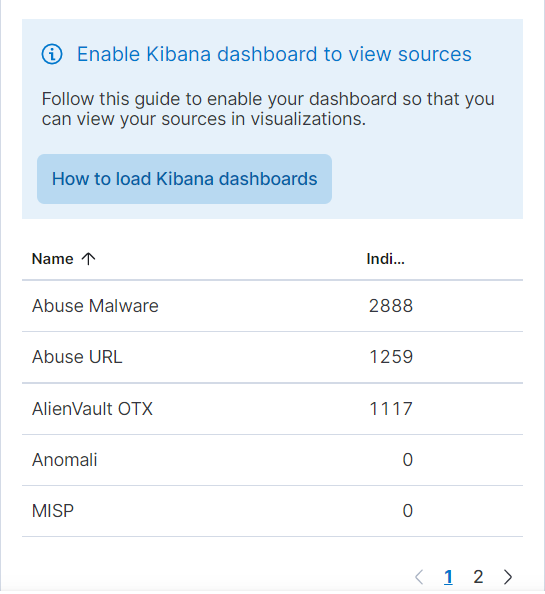The image size is (545, 594).
Task: Click the previous page left chevron
Action: click(419, 577)
